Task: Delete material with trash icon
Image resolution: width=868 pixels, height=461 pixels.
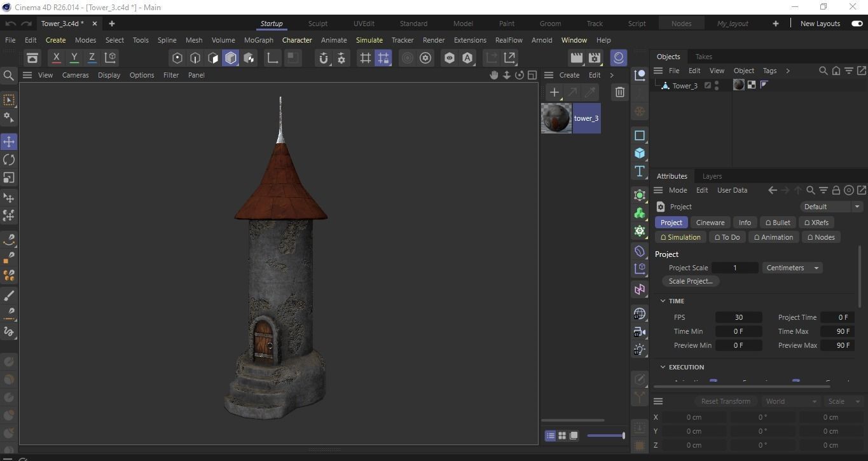Action: (x=620, y=92)
